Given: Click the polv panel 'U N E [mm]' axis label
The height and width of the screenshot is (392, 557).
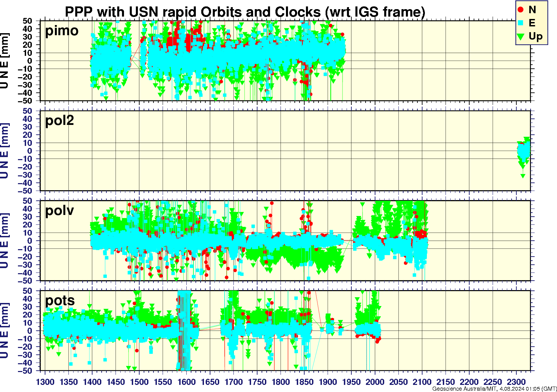Looking at the screenshot, I should (4, 241).
